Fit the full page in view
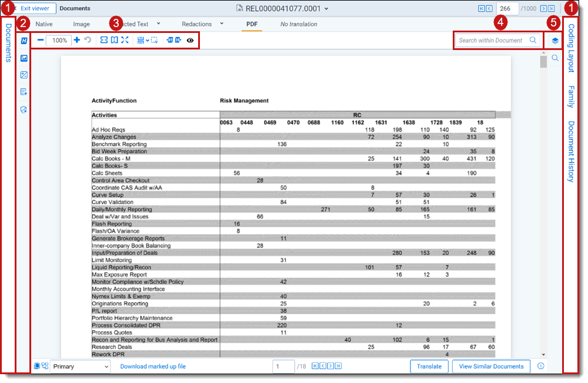Viewport: 588px width, 383px height. 115,40
